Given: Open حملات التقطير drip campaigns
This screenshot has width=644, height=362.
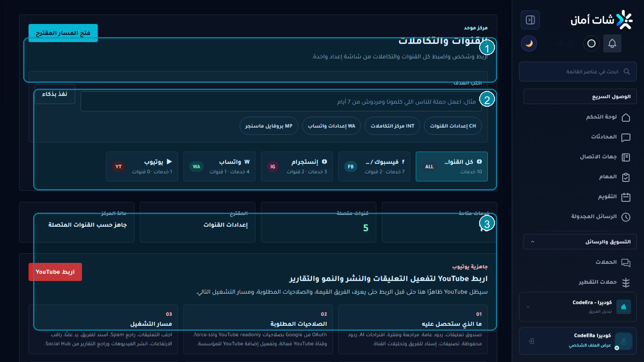Looking at the screenshot, I should point(598,282).
